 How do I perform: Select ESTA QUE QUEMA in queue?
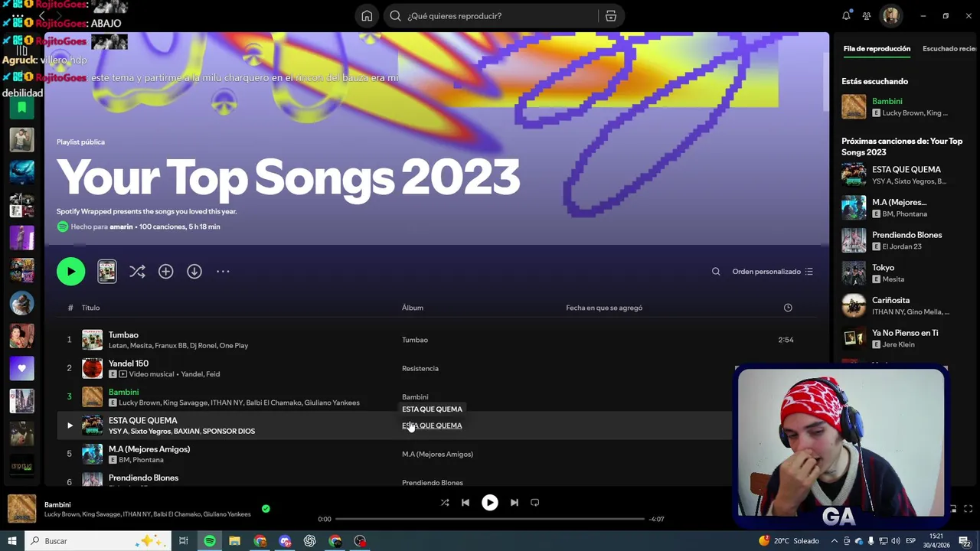click(906, 170)
